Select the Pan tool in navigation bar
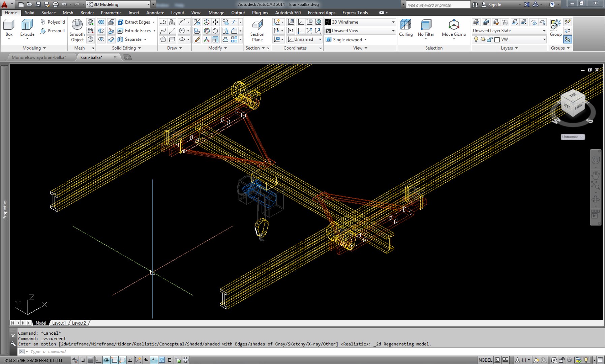The image size is (605, 364). (x=596, y=175)
